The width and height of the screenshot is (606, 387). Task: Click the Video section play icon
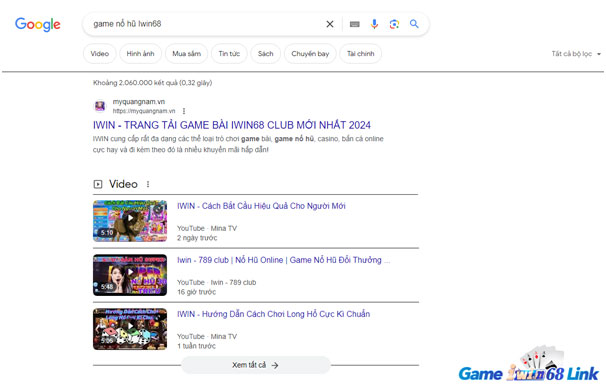[98, 184]
